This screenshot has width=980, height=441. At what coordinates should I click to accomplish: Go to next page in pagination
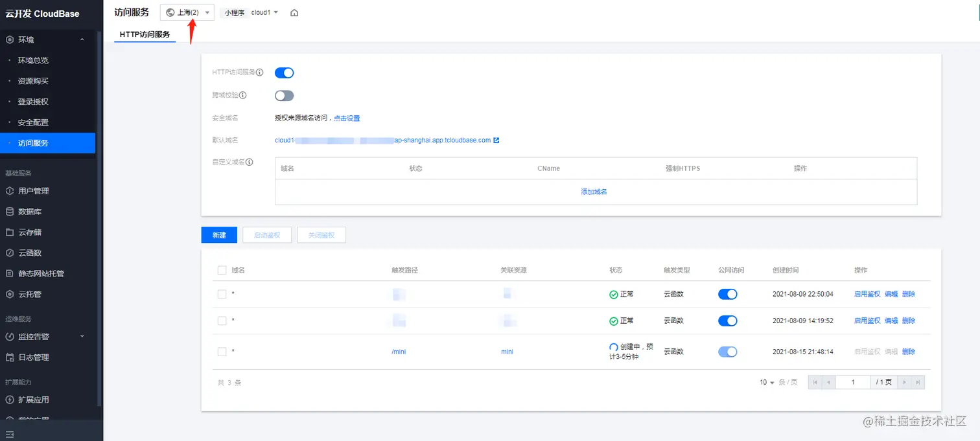click(x=905, y=382)
